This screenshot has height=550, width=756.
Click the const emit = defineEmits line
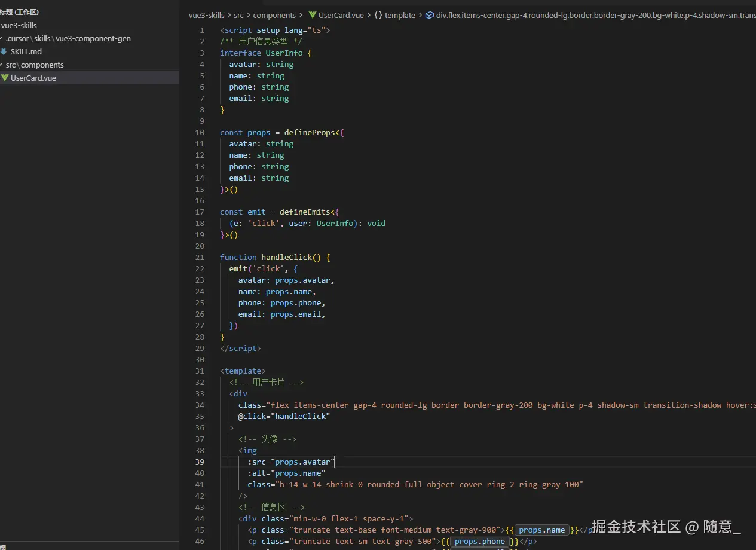pyautogui.click(x=280, y=212)
